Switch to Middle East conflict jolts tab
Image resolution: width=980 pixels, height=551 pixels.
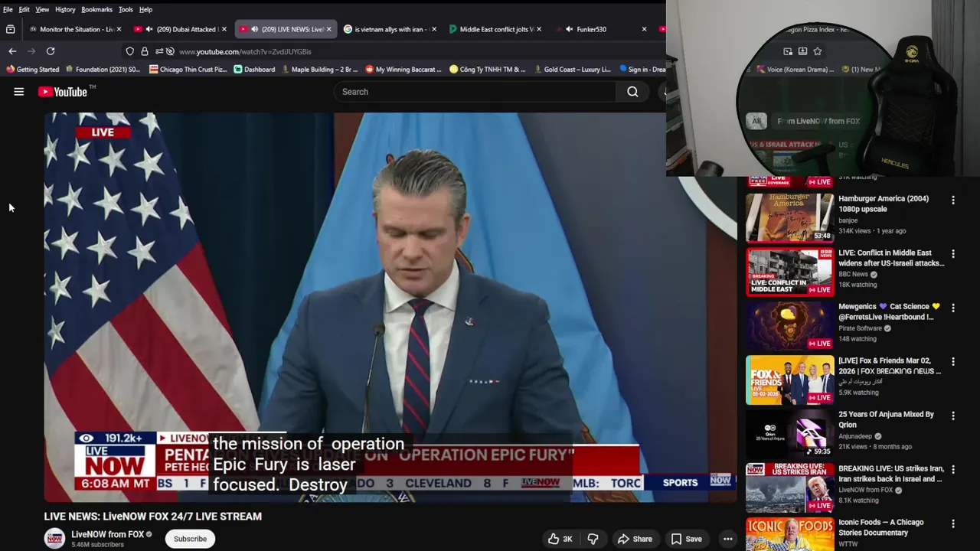pyautogui.click(x=495, y=29)
